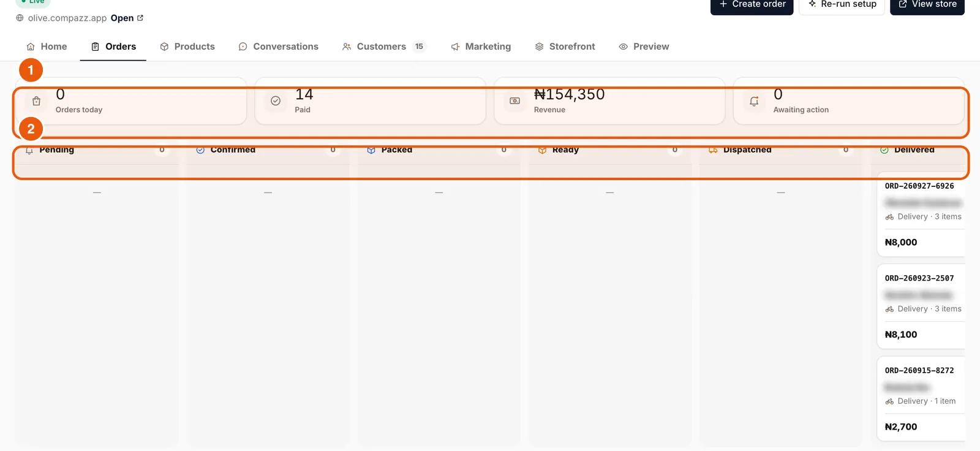Switch to the Conversations tab

point(278,47)
